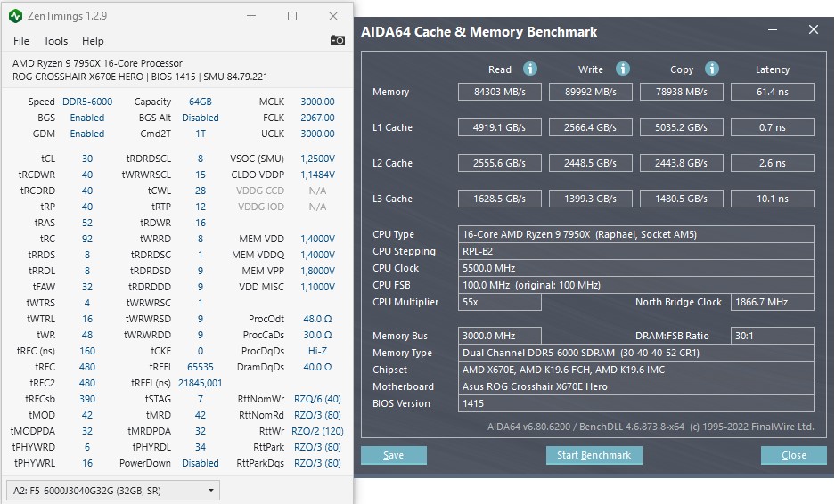
Task: Click the tCL value 30
Action: pyautogui.click(x=87, y=159)
